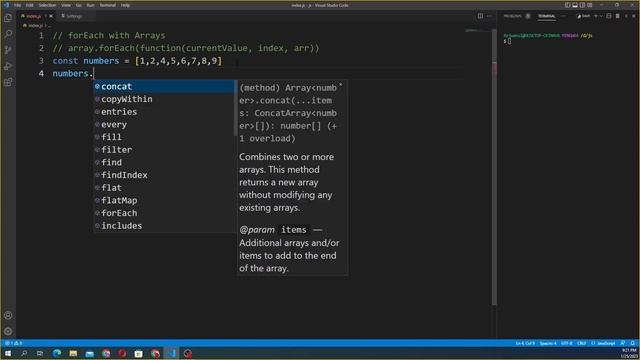
Task: Open the Manage gear in activity bar
Action: [x=8, y=331]
